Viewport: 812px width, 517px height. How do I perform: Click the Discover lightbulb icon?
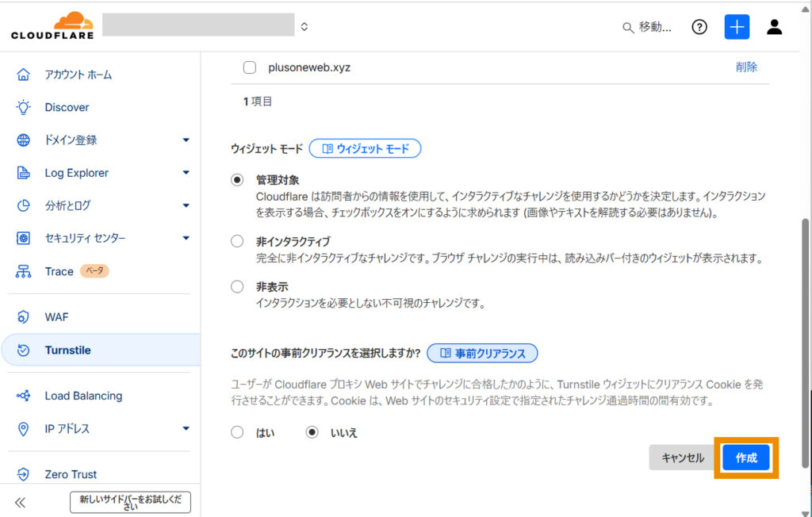[x=24, y=107]
